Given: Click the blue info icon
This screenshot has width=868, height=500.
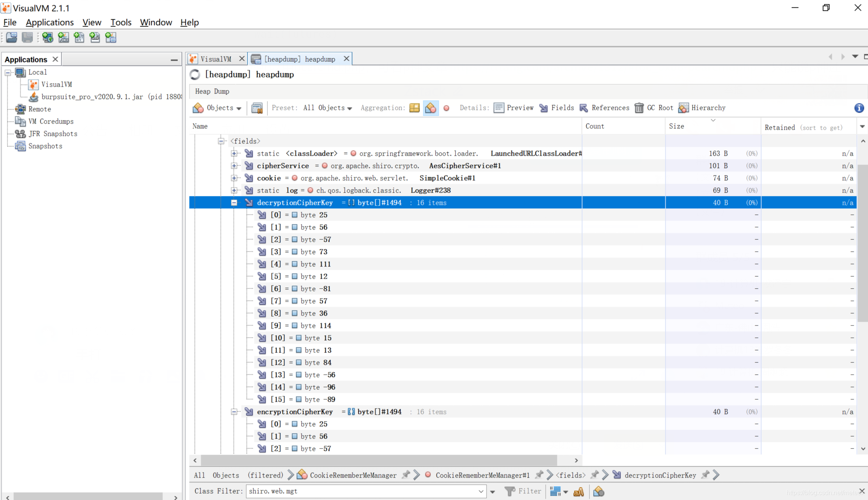Looking at the screenshot, I should (x=859, y=108).
